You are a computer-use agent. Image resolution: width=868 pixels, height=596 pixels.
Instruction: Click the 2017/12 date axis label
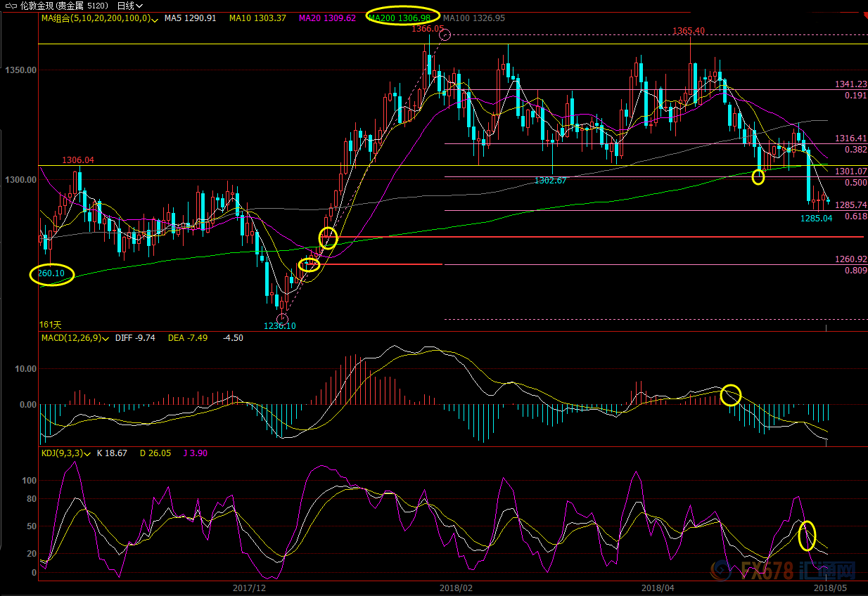coord(249,588)
